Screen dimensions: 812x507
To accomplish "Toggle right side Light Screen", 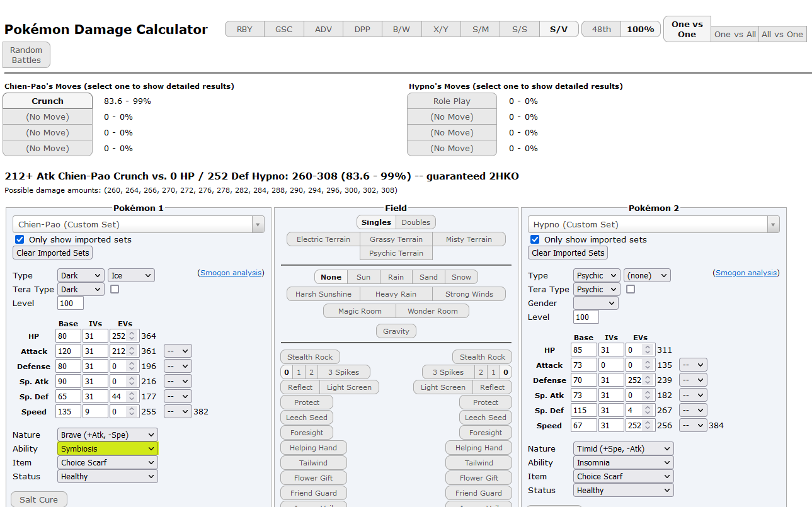I will (x=443, y=387).
